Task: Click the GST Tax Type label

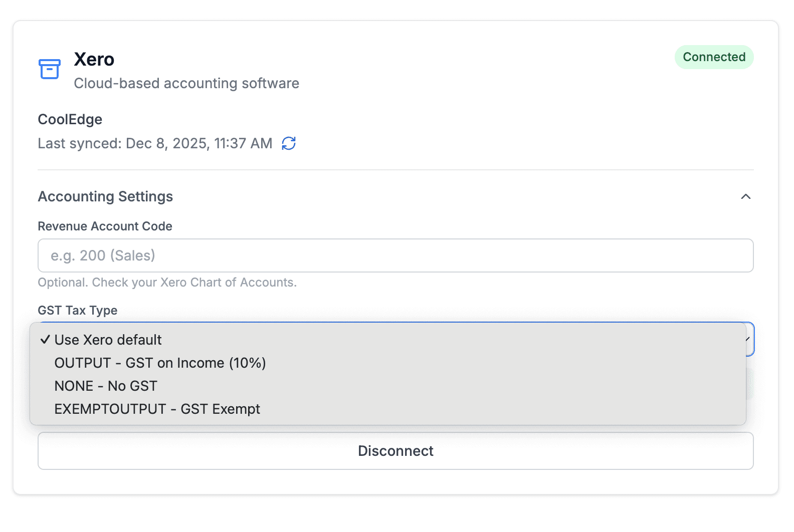Action: [78, 311]
